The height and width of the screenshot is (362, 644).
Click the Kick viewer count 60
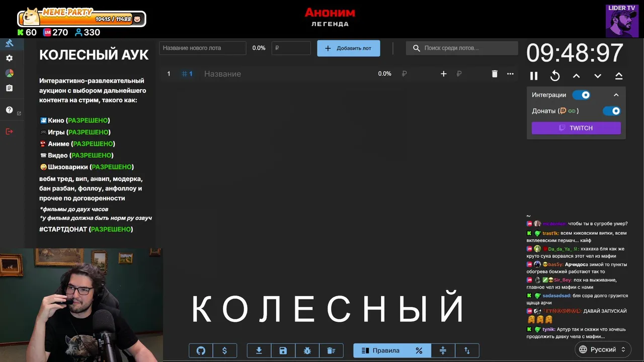(27, 32)
